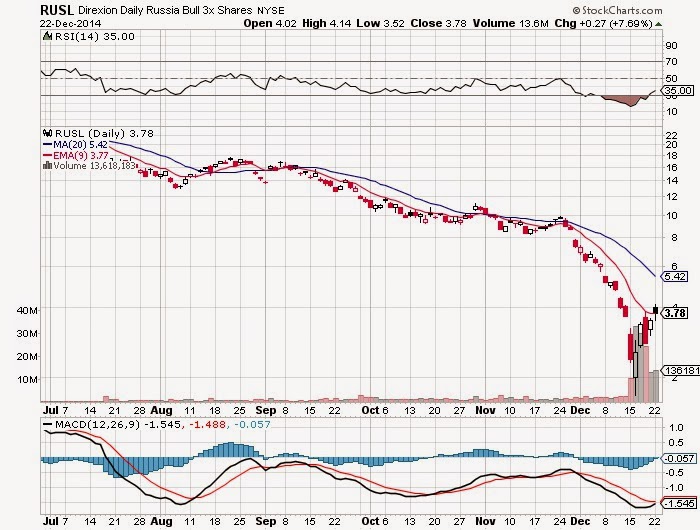Screen dimensions: 700x530
Task: Click the EMA(9) 3.77 legend text
Action: click(x=81, y=155)
